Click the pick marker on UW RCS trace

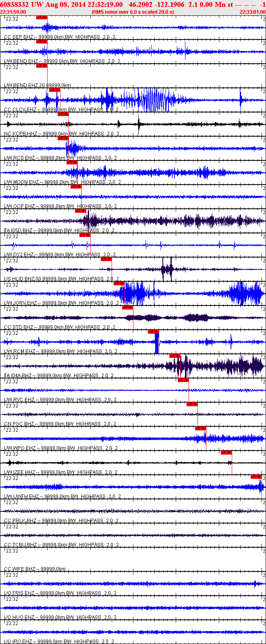point(63,138)
